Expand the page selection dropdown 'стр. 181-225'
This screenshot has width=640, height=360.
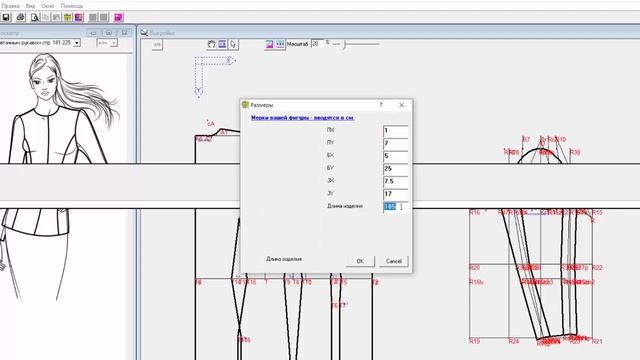coord(77,43)
